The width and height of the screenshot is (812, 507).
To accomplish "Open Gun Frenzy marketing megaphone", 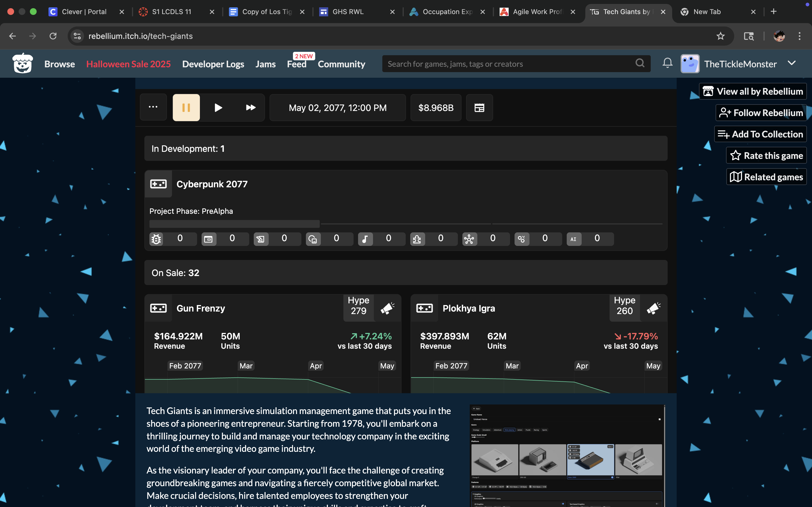I will [388, 308].
